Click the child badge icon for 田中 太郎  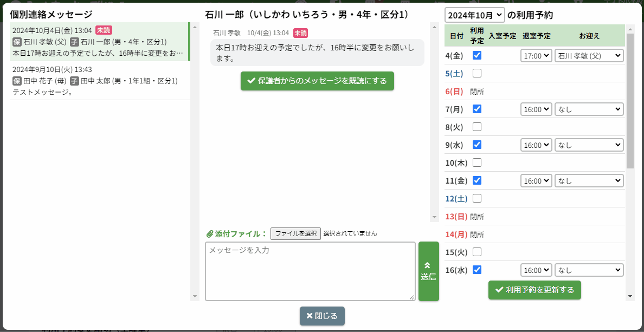[x=74, y=81]
